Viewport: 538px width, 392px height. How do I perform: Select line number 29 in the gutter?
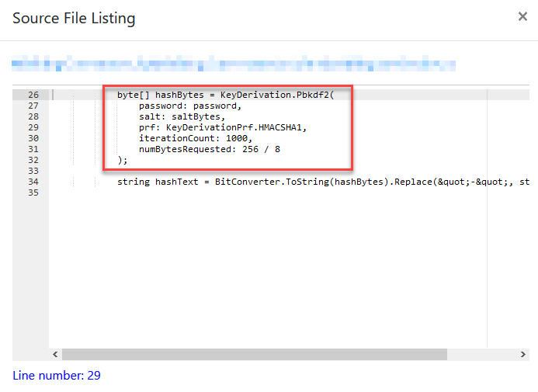coord(33,127)
